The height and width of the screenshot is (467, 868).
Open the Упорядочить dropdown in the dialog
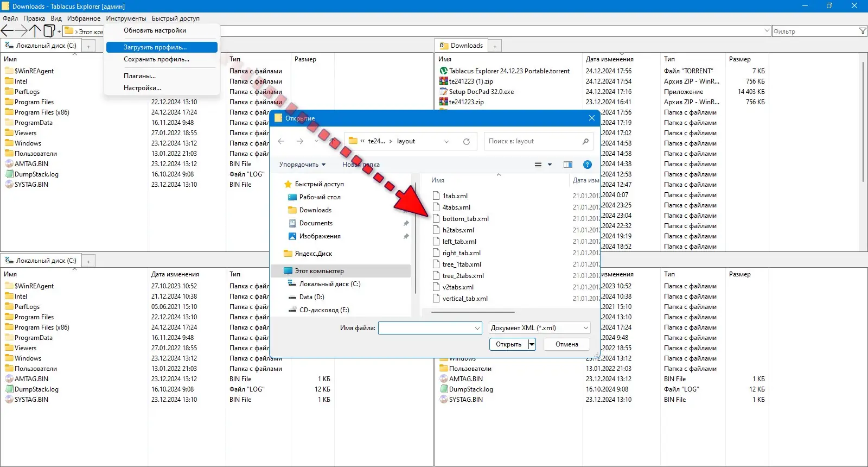coord(302,165)
